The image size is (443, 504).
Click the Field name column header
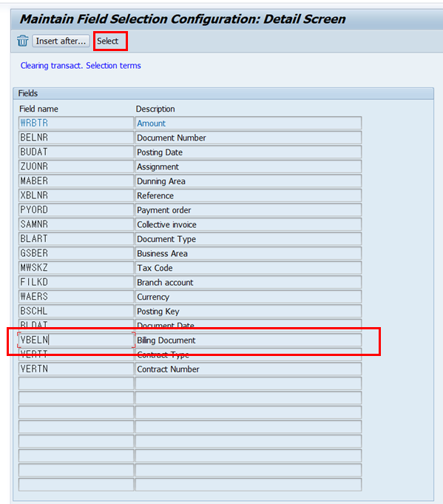click(x=38, y=109)
